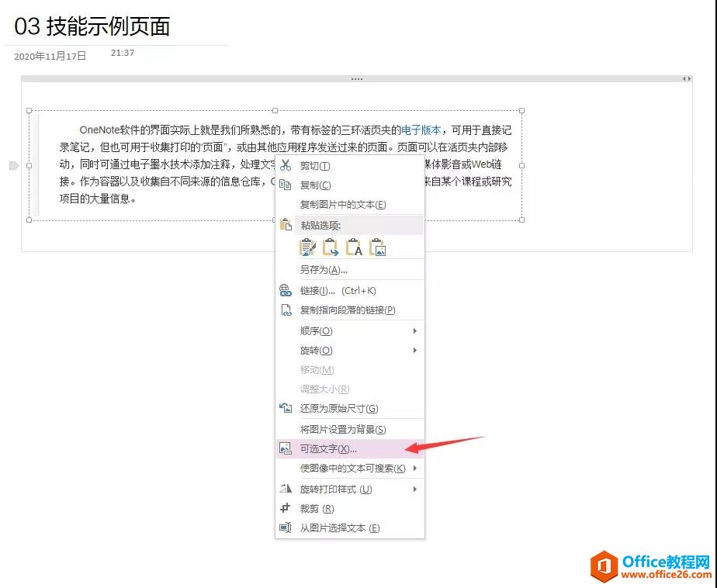Click the top-right image resize handle
717x588 pixels.
point(521,111)
